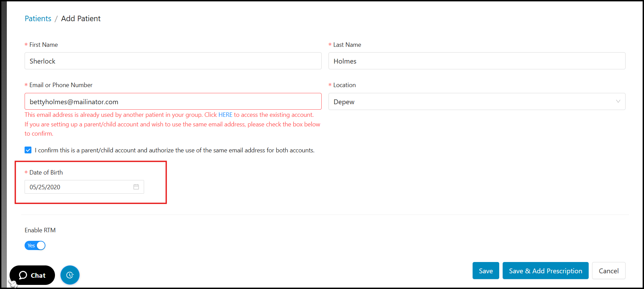Click the Last Name label
Image resolution: width=644 pixels, height=289 pixels.
point(347,45)
